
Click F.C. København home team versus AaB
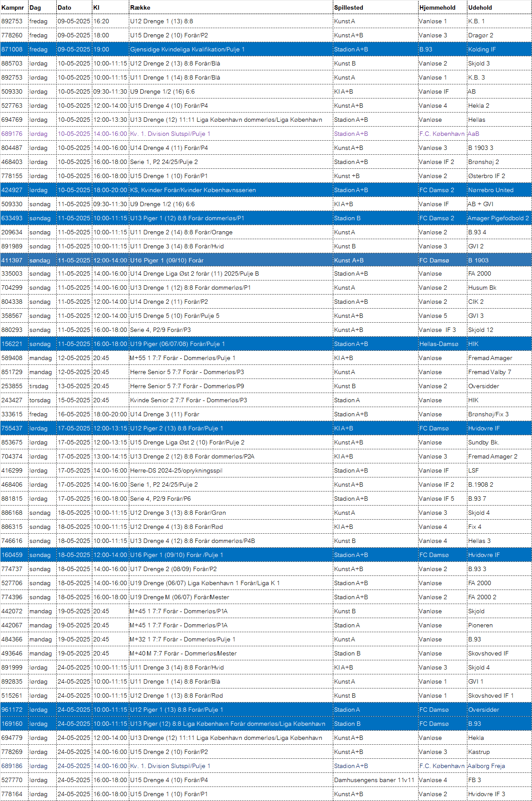click(x=442, y=134)
